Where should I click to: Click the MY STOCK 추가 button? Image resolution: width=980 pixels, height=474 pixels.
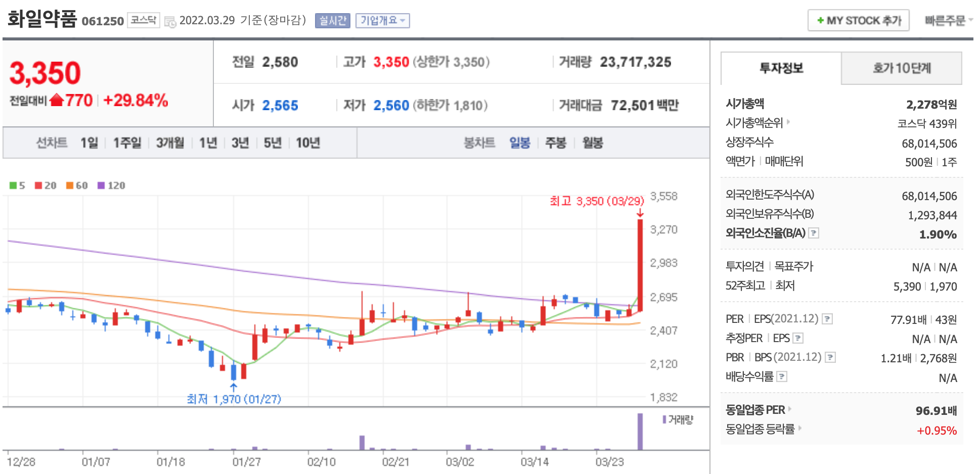859,21
